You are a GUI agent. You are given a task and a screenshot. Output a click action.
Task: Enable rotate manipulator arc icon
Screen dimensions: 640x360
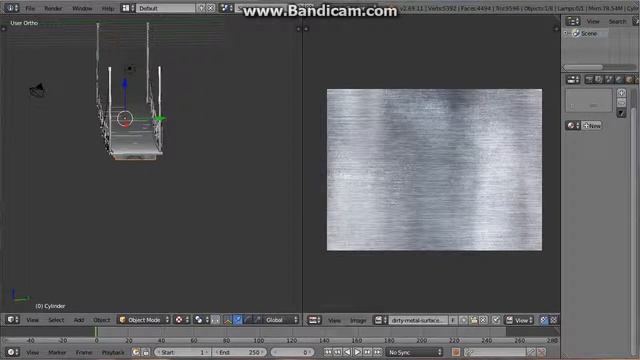[x=247, y=320]
